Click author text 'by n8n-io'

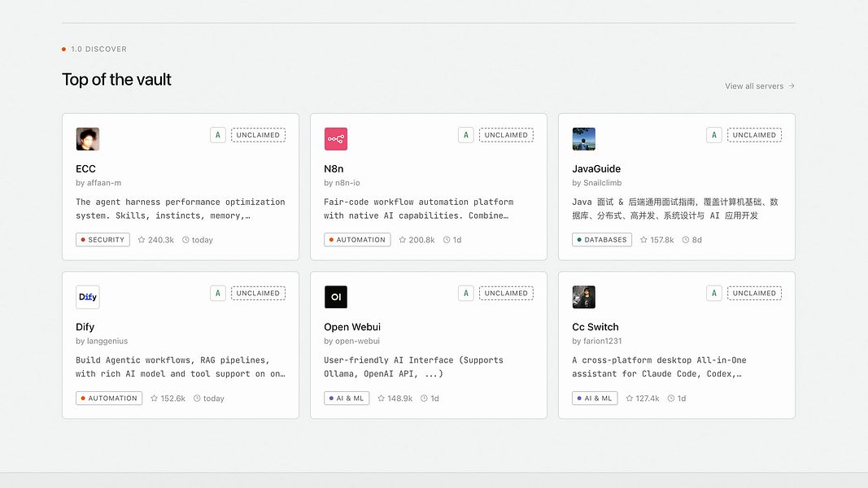342,182
